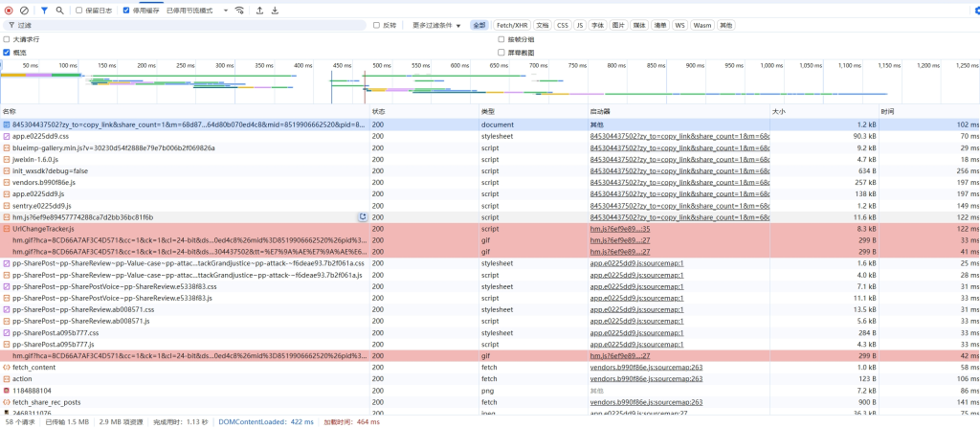
Task: Select the Fetch/XHR filter tab
Action: point(512,25)
